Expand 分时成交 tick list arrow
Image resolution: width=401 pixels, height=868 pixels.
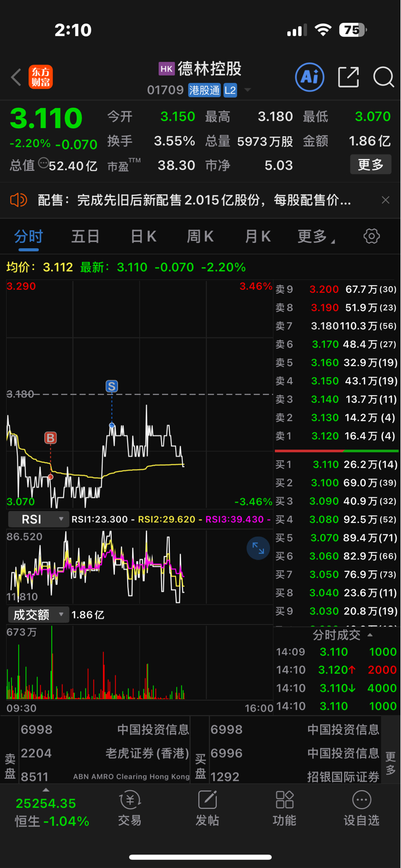(370, 635)
